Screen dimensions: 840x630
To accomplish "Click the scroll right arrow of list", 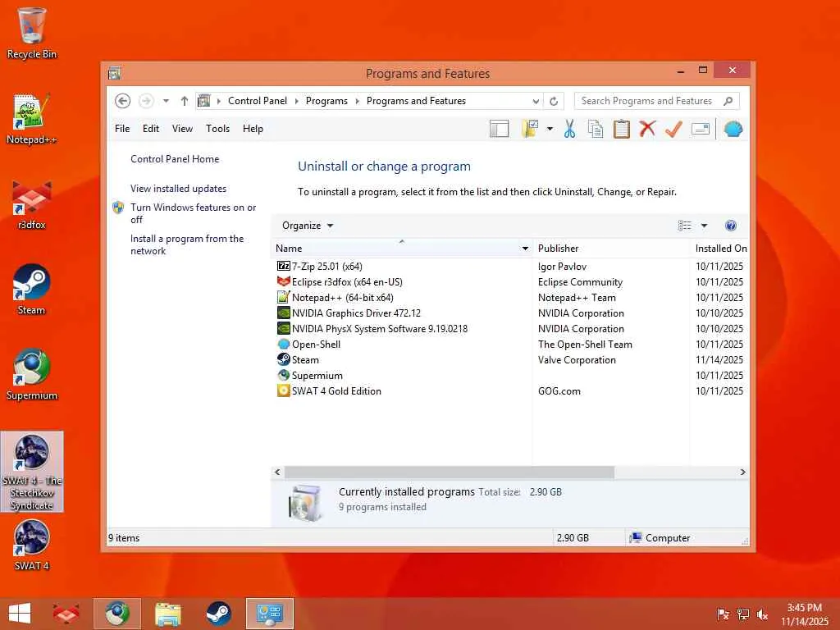I will [x=742, y=472].
